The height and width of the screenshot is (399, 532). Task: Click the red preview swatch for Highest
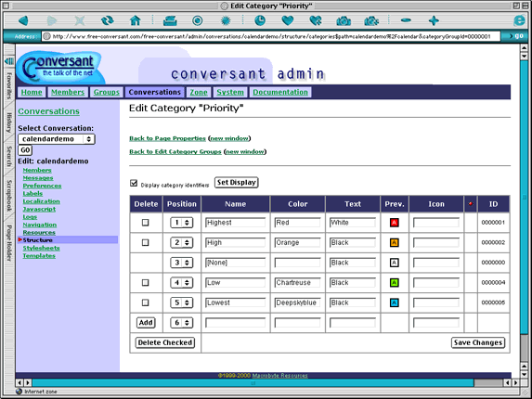[x=395, y=223]
